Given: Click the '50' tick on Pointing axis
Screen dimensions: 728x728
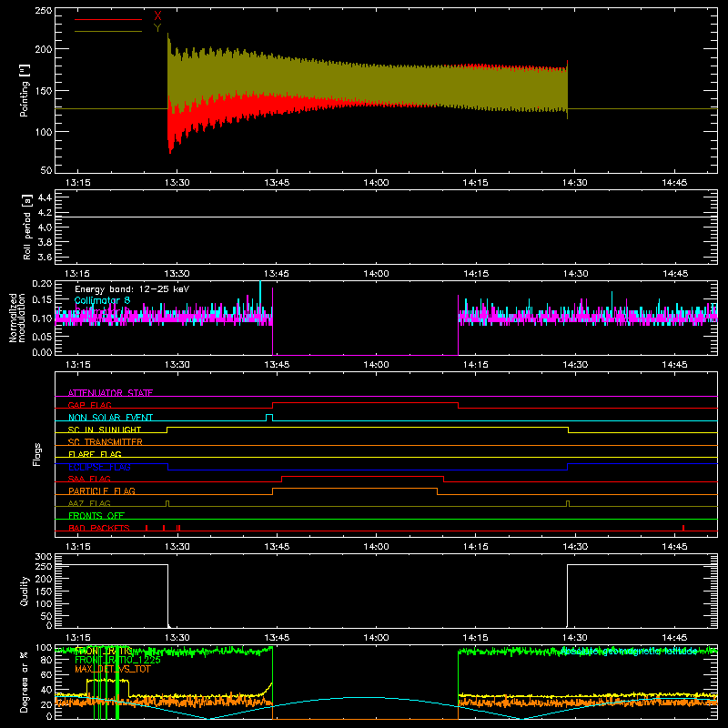Looking at the screenshot, I should [46, 170].
